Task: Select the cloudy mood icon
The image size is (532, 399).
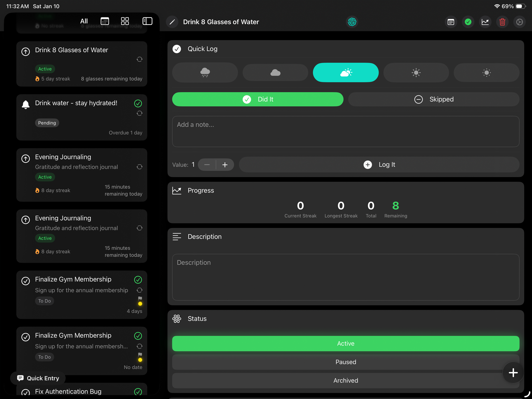Action: pyautogui.click(x=275, y=72)
